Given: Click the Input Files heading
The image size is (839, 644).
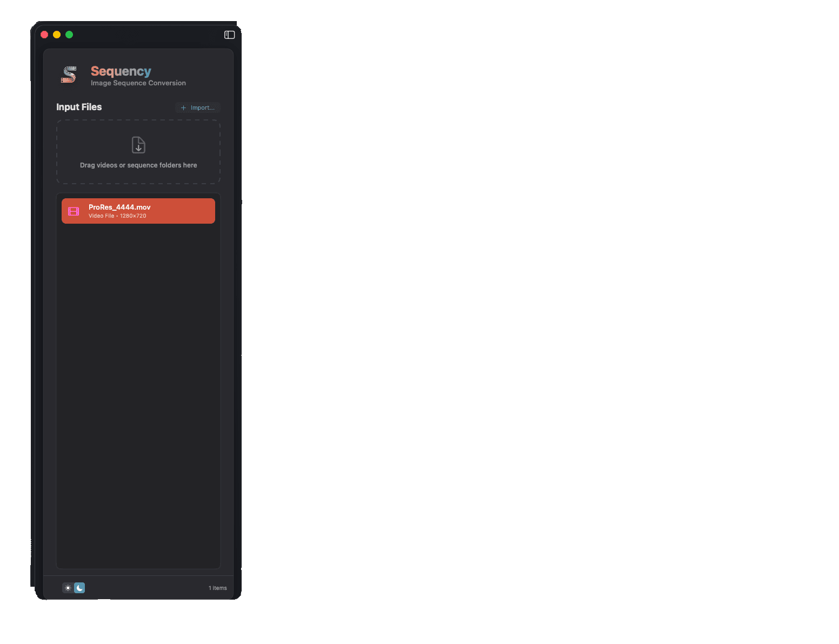Looking at the screenshot, I should pos(79,107).
